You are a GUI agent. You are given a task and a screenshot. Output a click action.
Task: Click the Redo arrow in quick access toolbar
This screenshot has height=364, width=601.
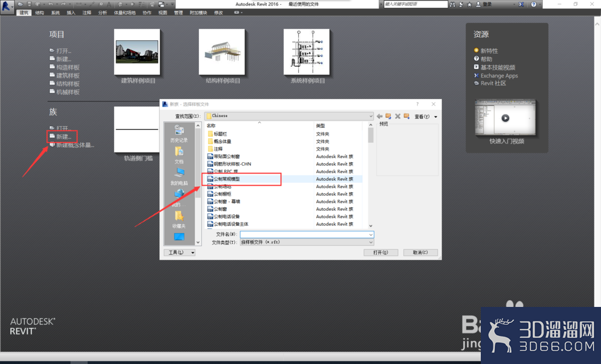pyautogui.click(x=64, y=4)
